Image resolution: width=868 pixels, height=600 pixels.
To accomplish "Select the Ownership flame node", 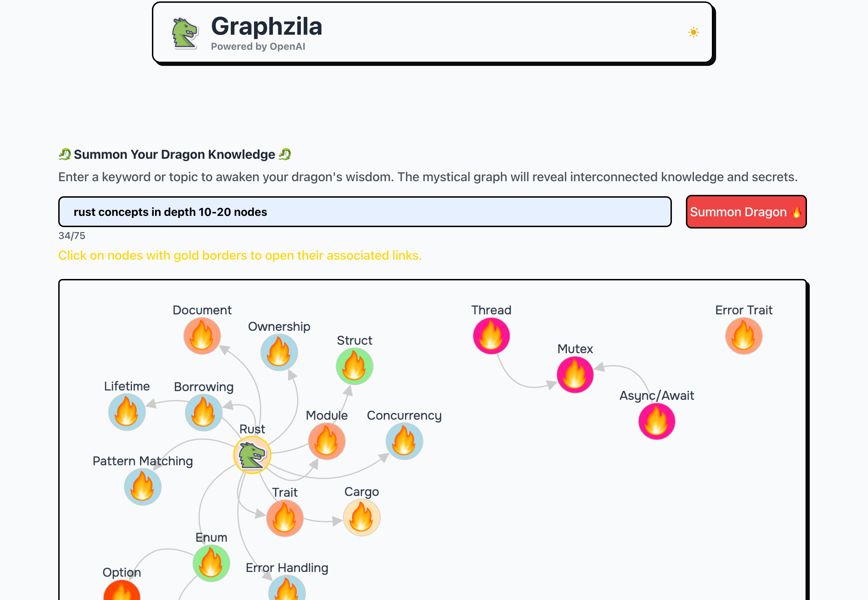I will [279, 352].
